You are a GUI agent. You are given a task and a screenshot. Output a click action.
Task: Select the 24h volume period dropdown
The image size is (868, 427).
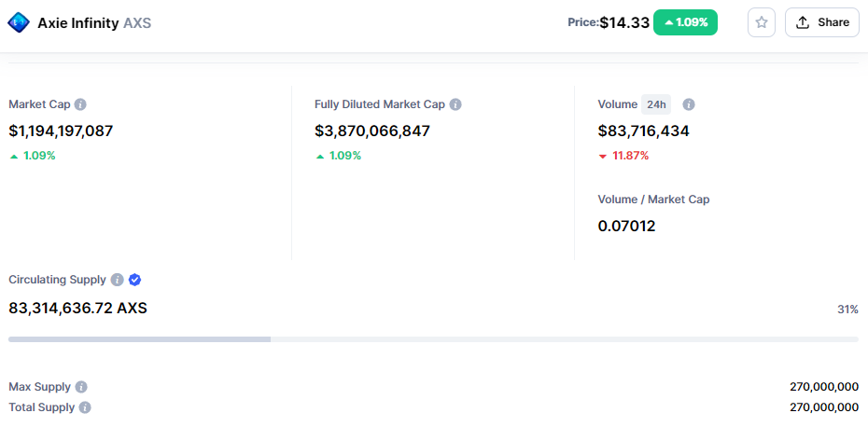pos(656,104)
